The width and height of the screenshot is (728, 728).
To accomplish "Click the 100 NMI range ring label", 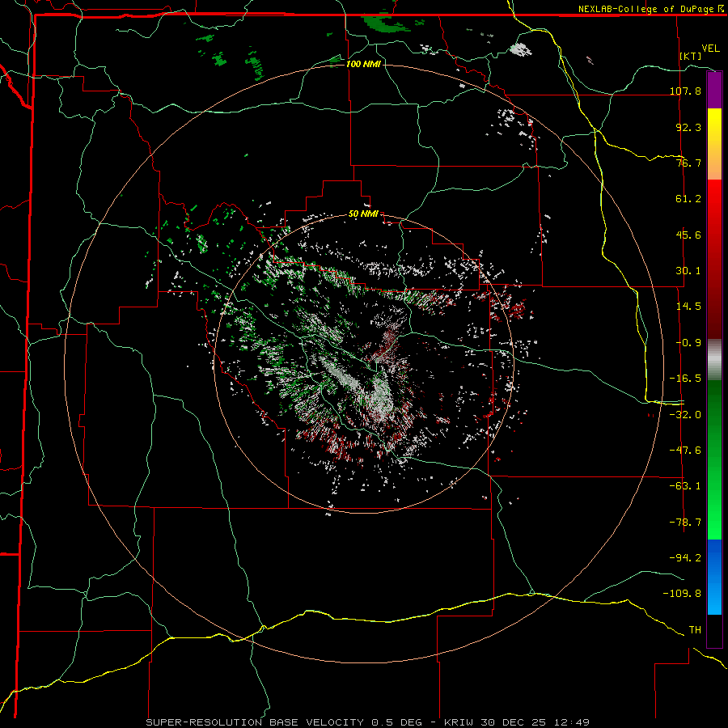I will tap(363, 64).
